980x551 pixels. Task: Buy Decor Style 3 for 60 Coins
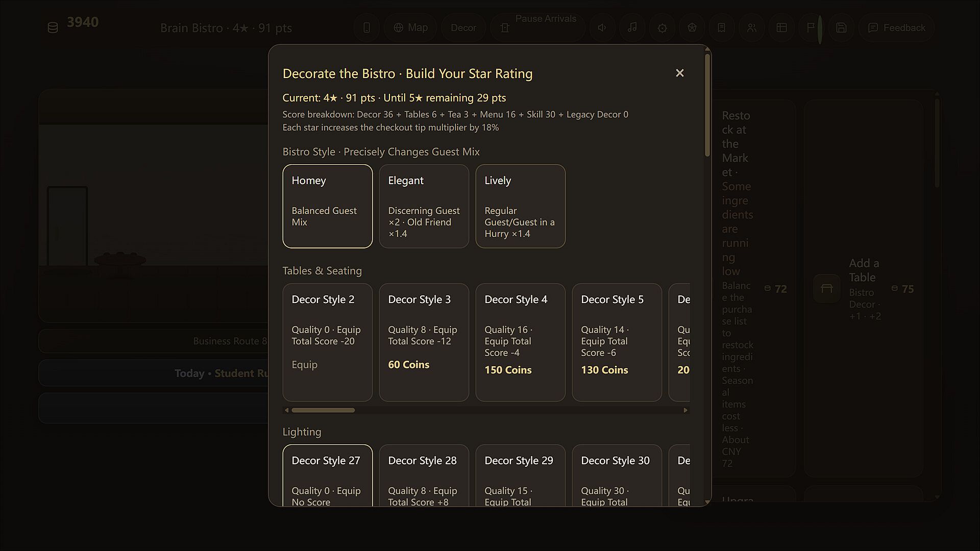click(x=424, y=342)
